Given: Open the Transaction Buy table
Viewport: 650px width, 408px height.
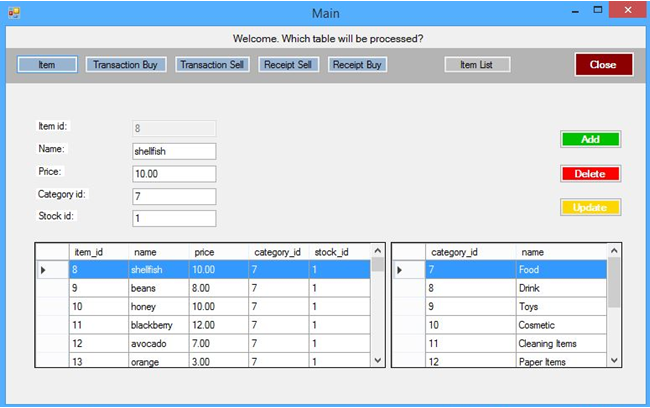Looking at the screenshot, I should (126, 65).
